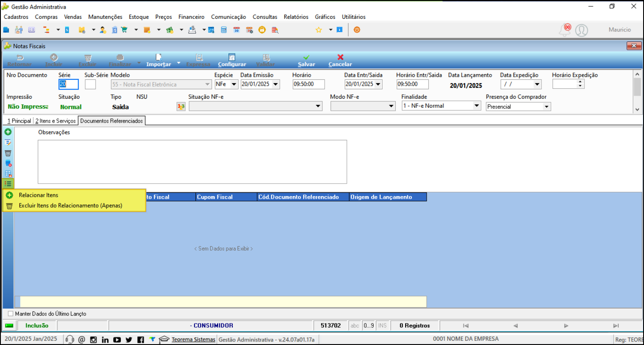
Task: Switch to the 1 Principal tab
Action: pyautogui.click(x=19, y=121)
